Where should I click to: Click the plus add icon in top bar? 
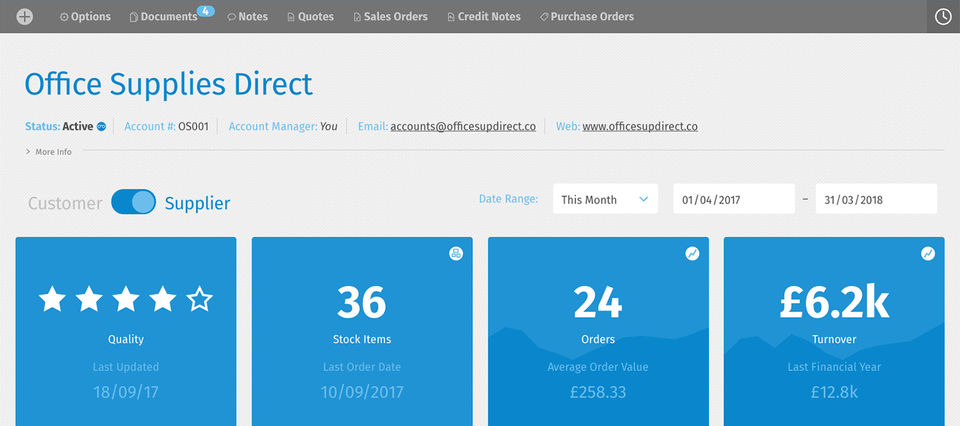click(x=24, y=17)
